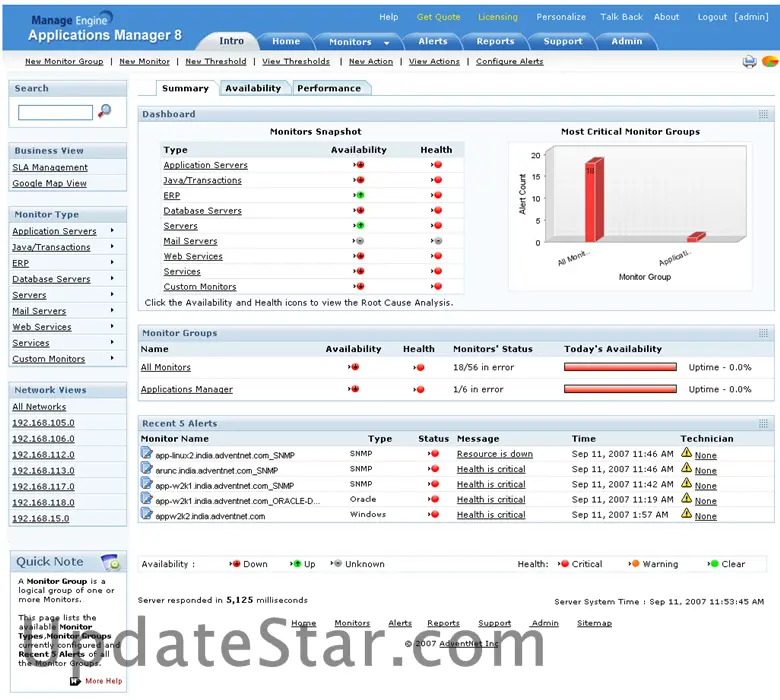Open the Alerts navigation tab
This screenshot has height=700, width=780.
(433, 41)
